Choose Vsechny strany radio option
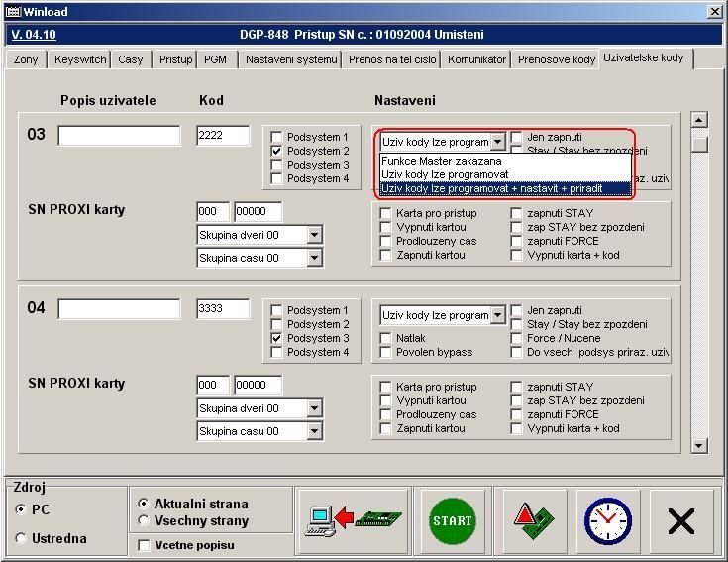Screen dimensions: 728x562 (145, 520)
